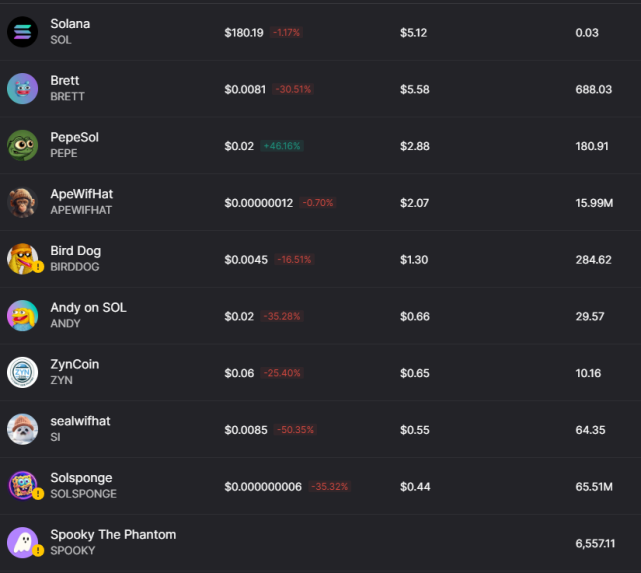The image size is (641, 573).
Task: Select the SOL ticker text
Action: tap(61, 40)
